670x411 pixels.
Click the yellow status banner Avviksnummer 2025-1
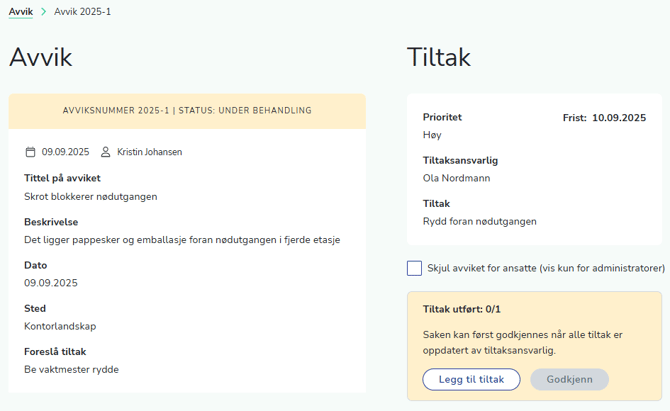point(187,111)
